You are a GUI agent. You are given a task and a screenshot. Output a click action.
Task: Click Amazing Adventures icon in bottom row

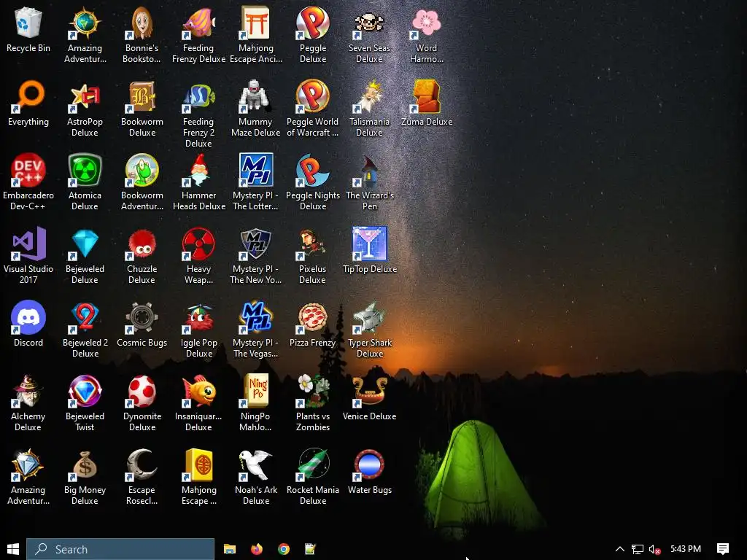(x=28, y=464)
